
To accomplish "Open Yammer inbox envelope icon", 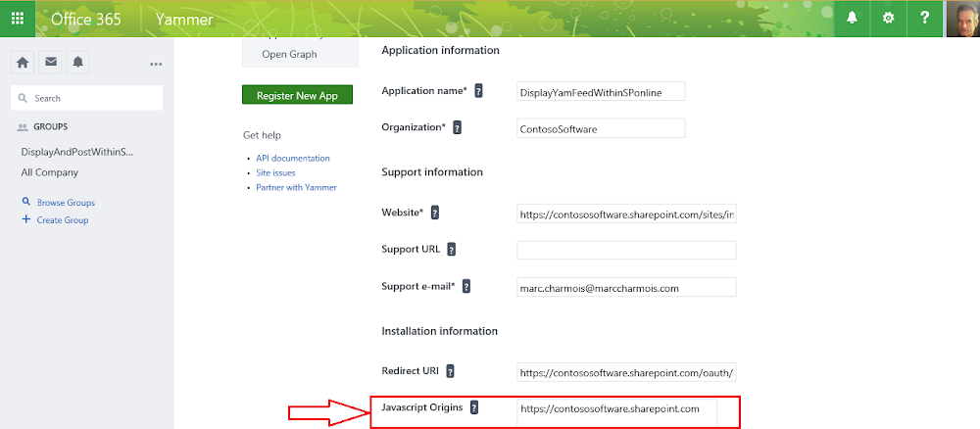I will pos(51,62).
